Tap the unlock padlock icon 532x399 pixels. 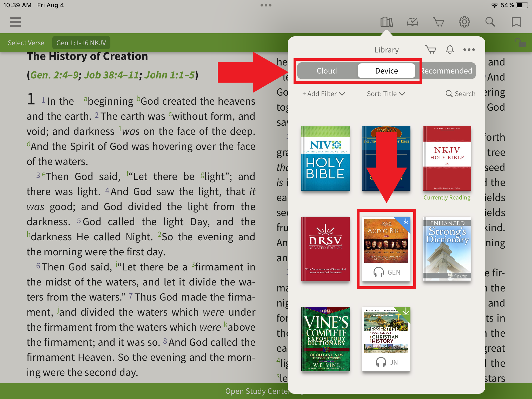tap(520, 43)
